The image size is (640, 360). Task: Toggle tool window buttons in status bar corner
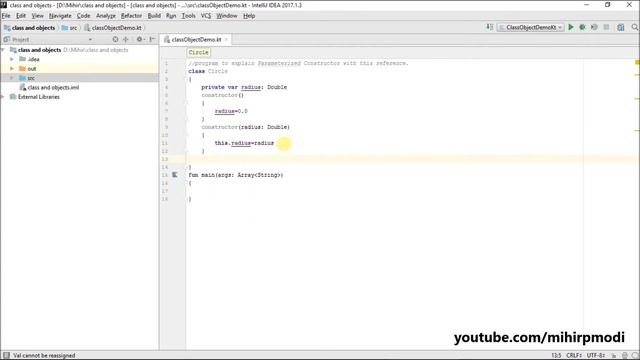pos(6,356)
